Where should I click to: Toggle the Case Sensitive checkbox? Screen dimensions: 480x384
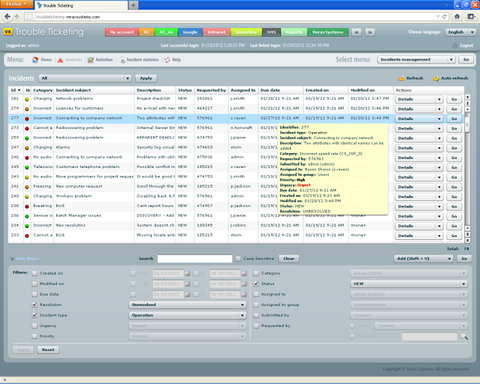(x=238, y=259)
